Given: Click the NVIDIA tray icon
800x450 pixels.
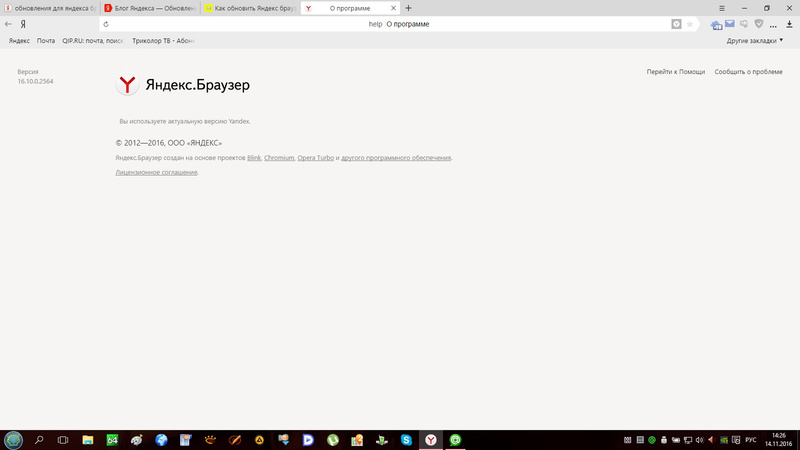Looking at the screenshot, I should tap(723, 440).
